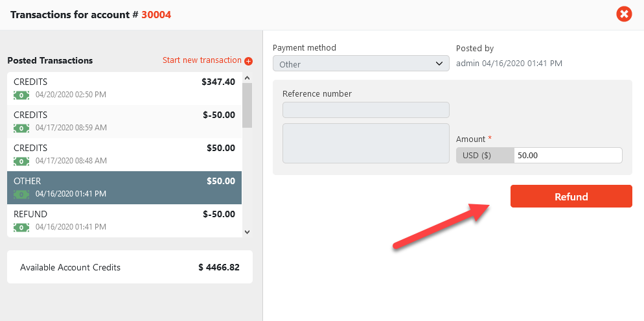644x321 pixels.
Task: Click the large notes text area
Action: pos(366,143)
